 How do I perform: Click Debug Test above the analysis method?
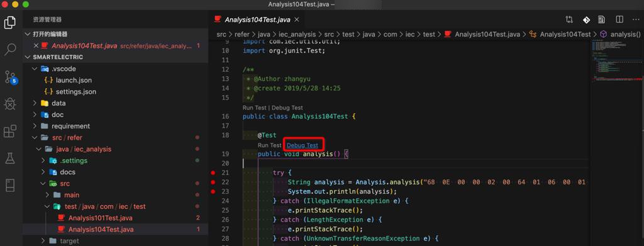pyautogui.click(x=303, y=145)
